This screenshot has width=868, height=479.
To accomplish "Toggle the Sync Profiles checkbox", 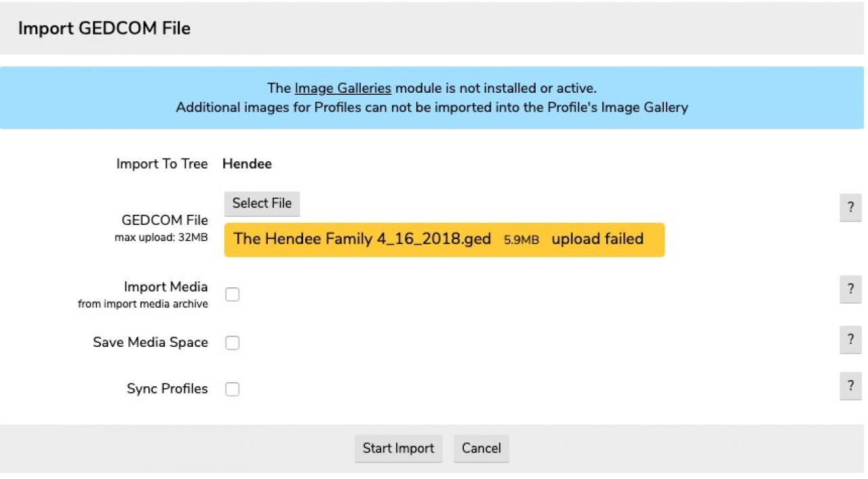I will (x=233, y=389).
